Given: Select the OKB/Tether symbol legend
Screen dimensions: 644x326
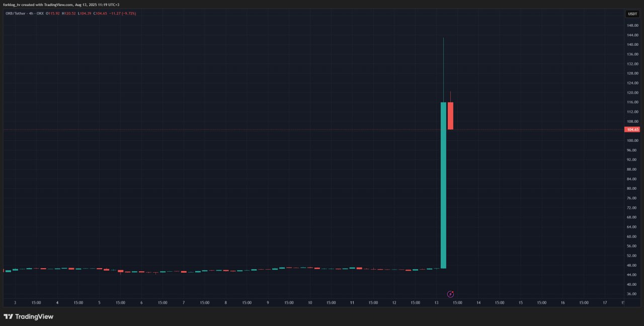Looking at the screenshot, I should point(25,13).
